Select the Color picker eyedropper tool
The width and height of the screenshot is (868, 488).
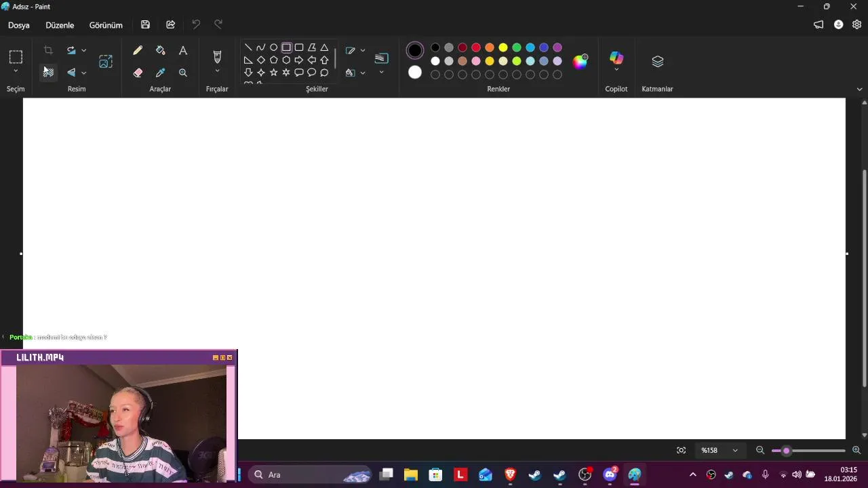click(160, 73)
